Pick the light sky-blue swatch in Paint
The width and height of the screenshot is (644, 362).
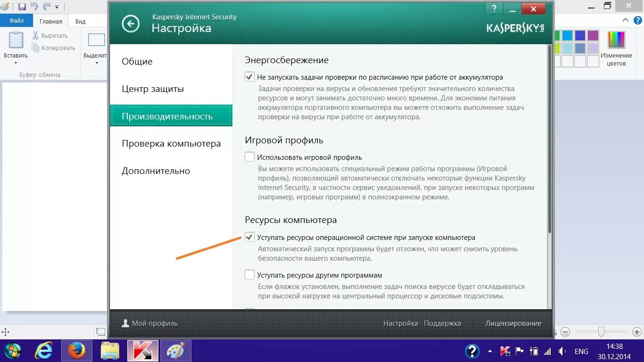(567, 48)
